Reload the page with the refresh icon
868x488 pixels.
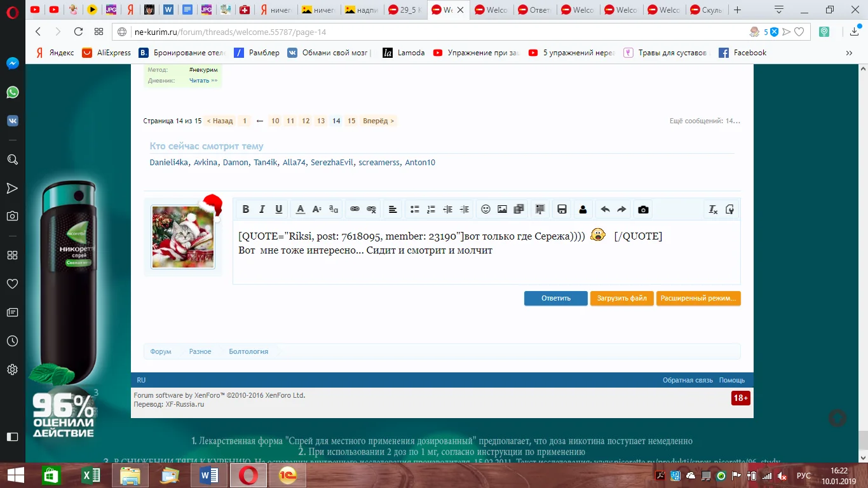click(78, 32)
